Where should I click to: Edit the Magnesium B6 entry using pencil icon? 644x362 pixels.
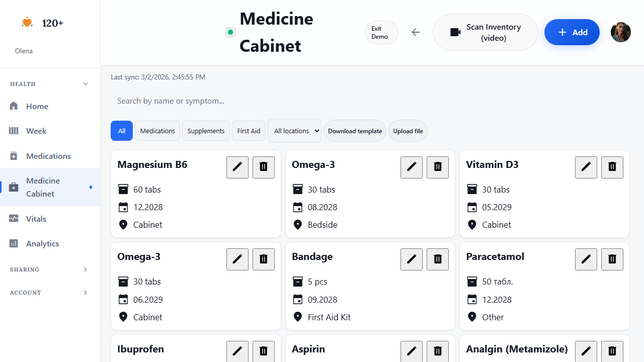point(237,167)
